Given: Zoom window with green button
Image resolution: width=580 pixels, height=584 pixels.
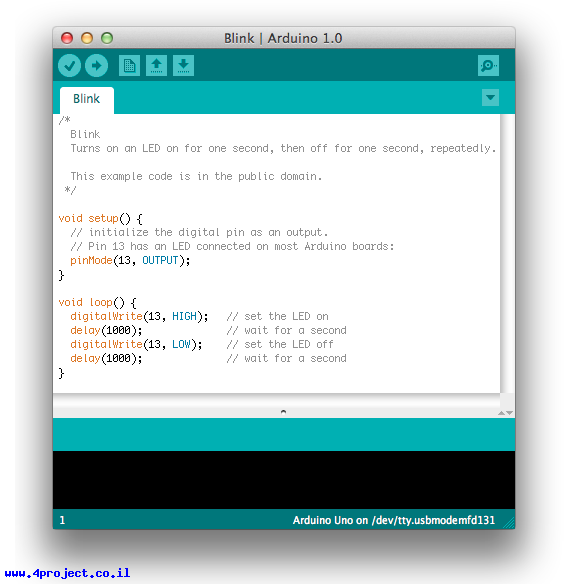Looking at the screenshot, I should tap(107, 38).
